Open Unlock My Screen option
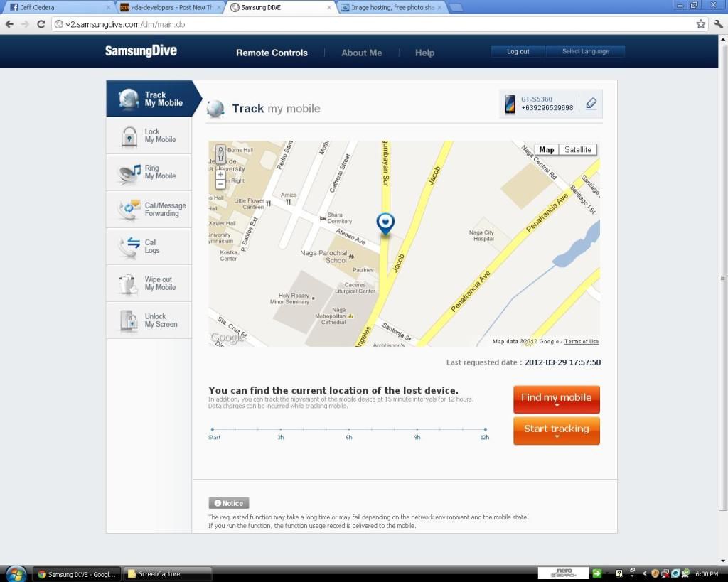This screenshot has width=728, height=582. click(x=149, y=320)
